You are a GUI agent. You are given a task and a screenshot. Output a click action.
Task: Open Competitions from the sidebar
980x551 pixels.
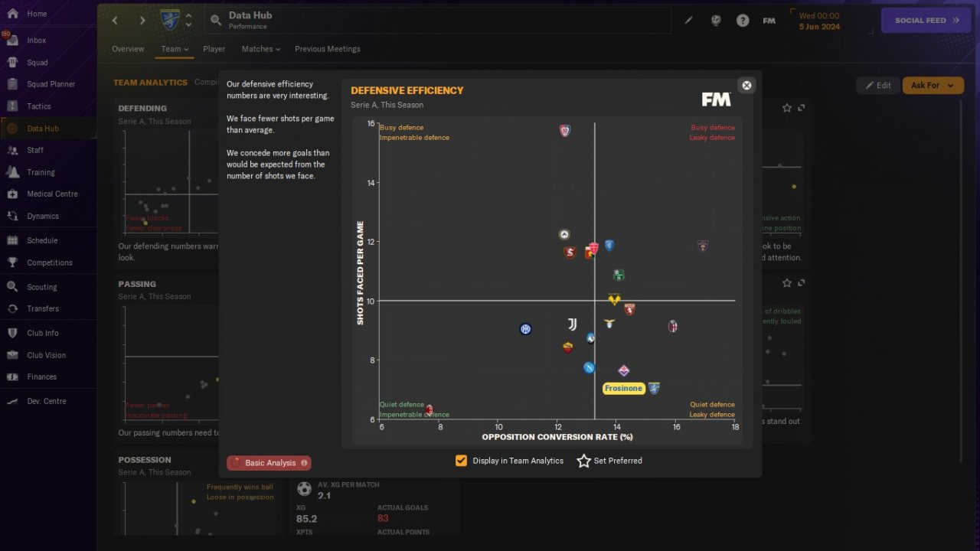[x=50, y=262]
